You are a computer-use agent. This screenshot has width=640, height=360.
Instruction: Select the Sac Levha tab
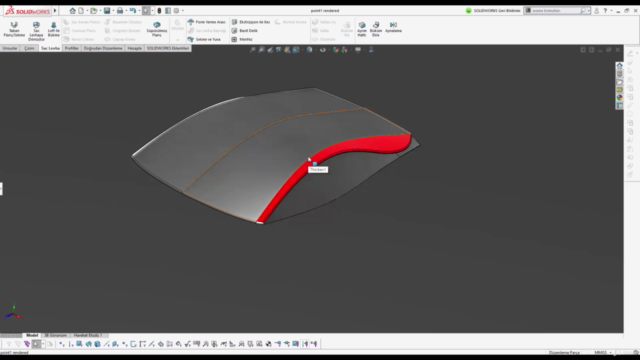tap(50, 48)
